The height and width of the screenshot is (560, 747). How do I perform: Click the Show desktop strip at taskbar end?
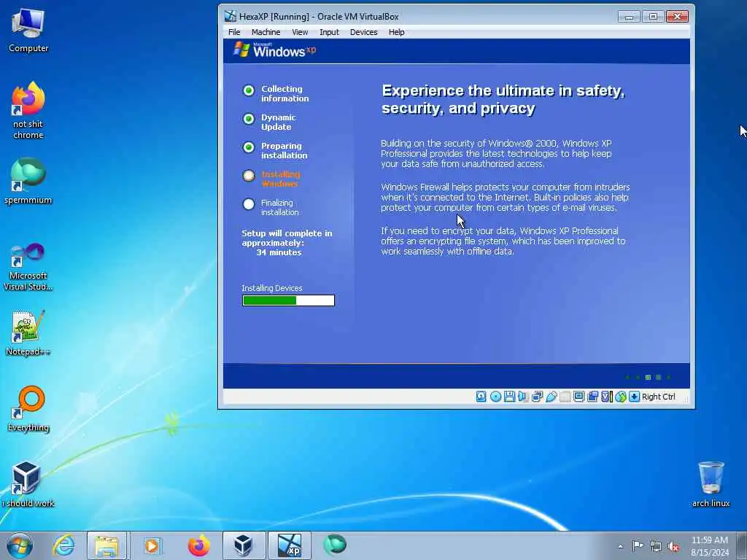(743, 545)
